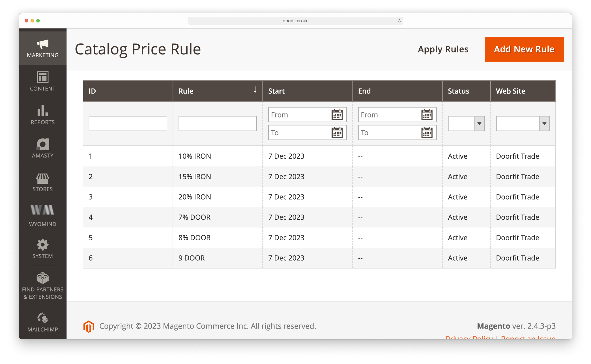Click the ID search input field
Screen dimensions: 591x364
[128, 123]
